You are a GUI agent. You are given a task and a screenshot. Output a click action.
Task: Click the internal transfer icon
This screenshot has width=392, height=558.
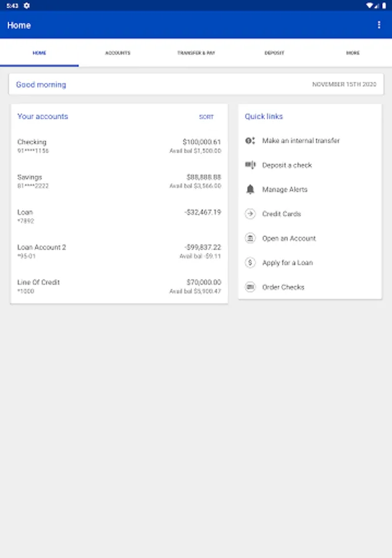[250, 141]
